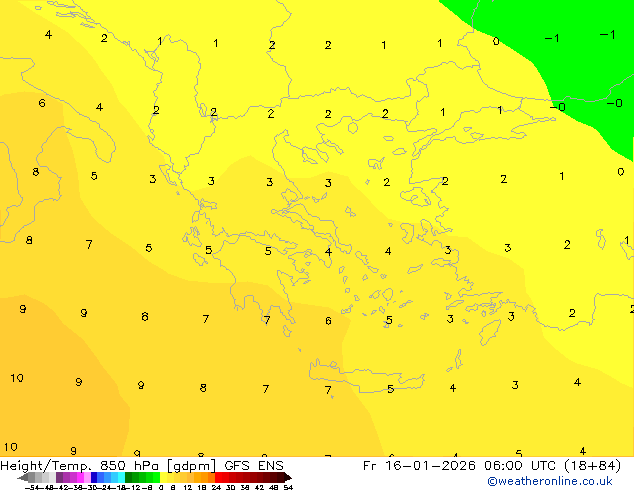Click the '(18+84)' forecast offset text
Viewport: 634px width, 490px height.
pyautogui.click(x=591, y=466)
